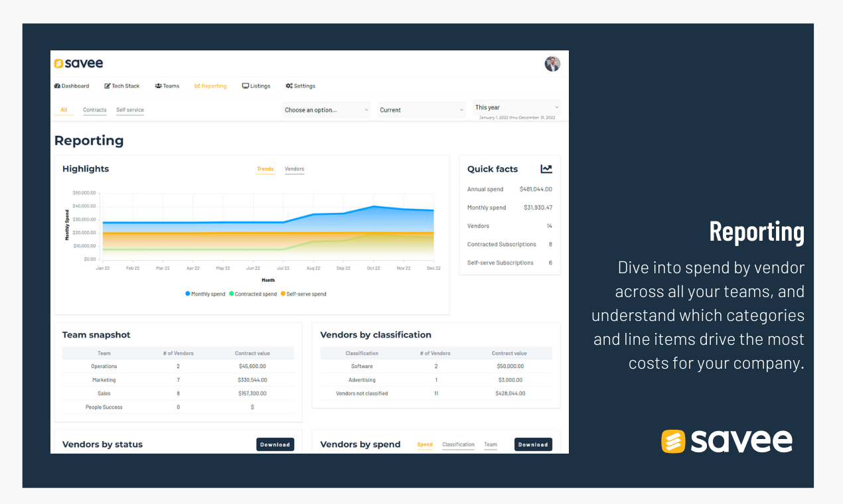Toggle Contracted spend legend series
The width and height of the screenshot is (843, 504).
pos(253,294)
